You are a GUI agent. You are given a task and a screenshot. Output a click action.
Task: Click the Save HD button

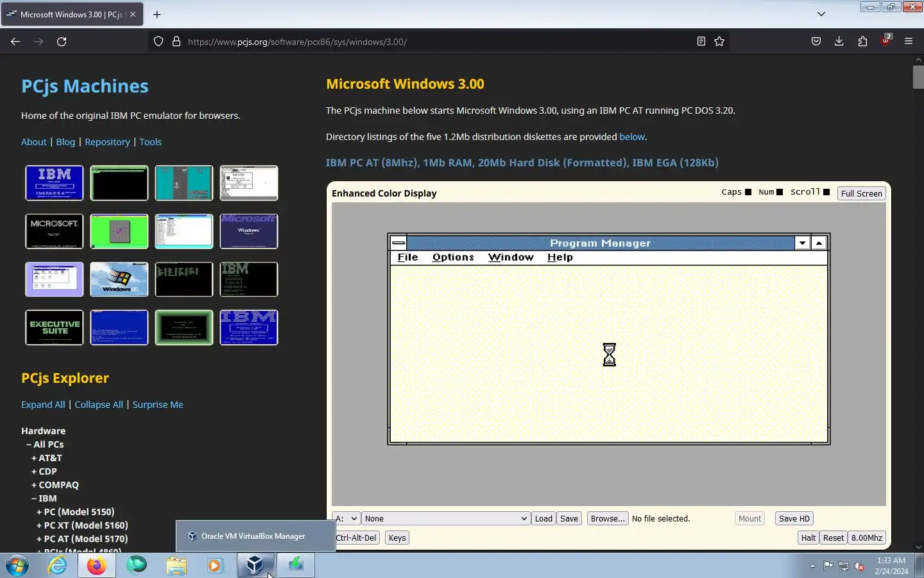click(794, 518)
